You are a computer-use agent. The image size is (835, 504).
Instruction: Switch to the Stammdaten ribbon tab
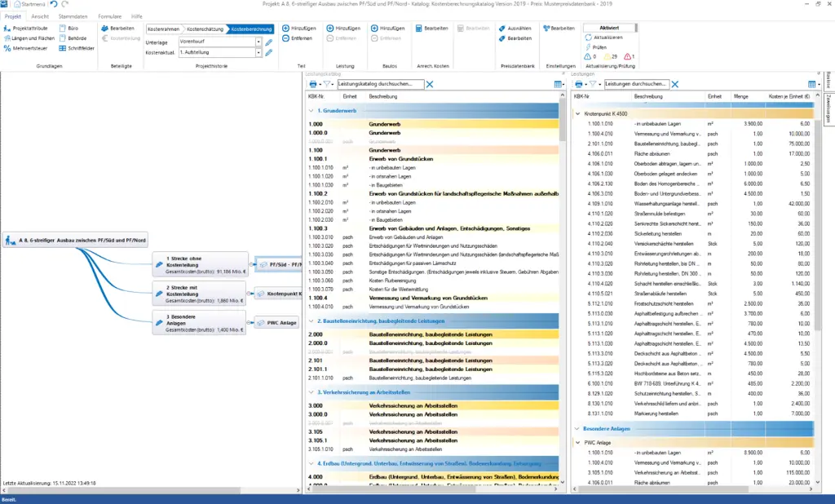73,15
